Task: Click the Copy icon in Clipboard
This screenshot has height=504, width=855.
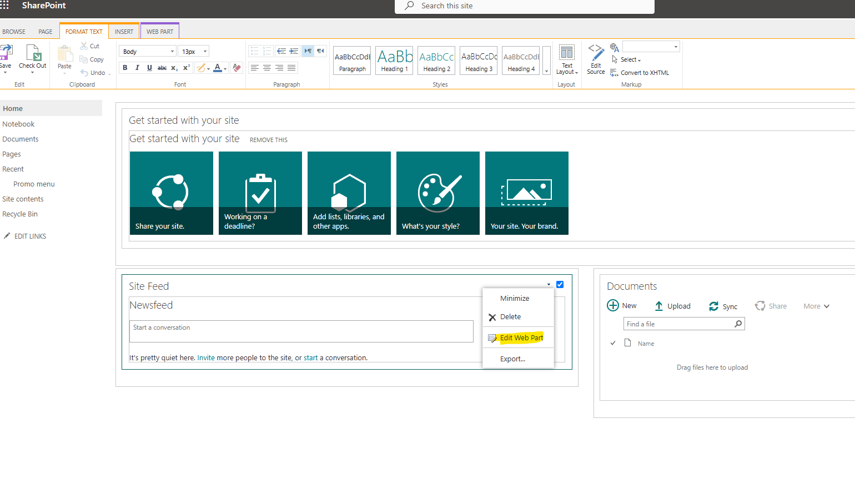Action: pyautogui.click(x=84, y=59)
